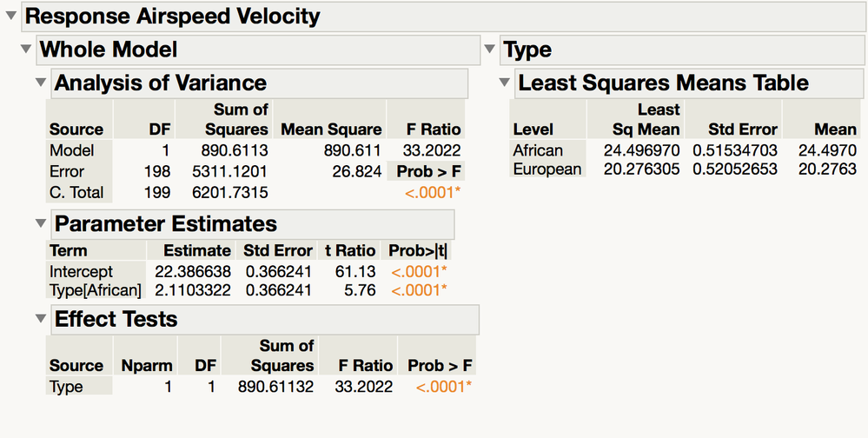Viewport: 868px width, 438px height.
Task: Select the African level row
Action: point(538,150)
